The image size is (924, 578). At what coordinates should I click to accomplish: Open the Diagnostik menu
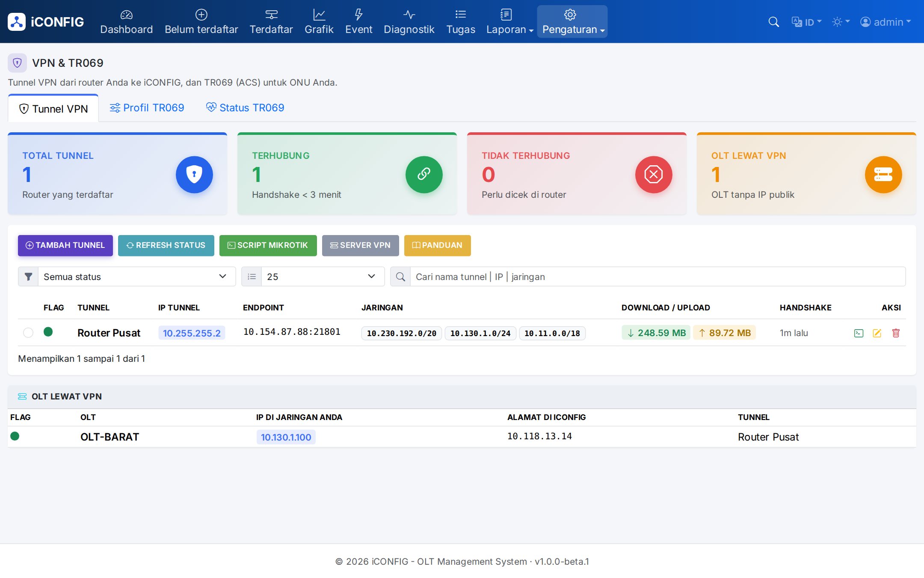(409, 22)
